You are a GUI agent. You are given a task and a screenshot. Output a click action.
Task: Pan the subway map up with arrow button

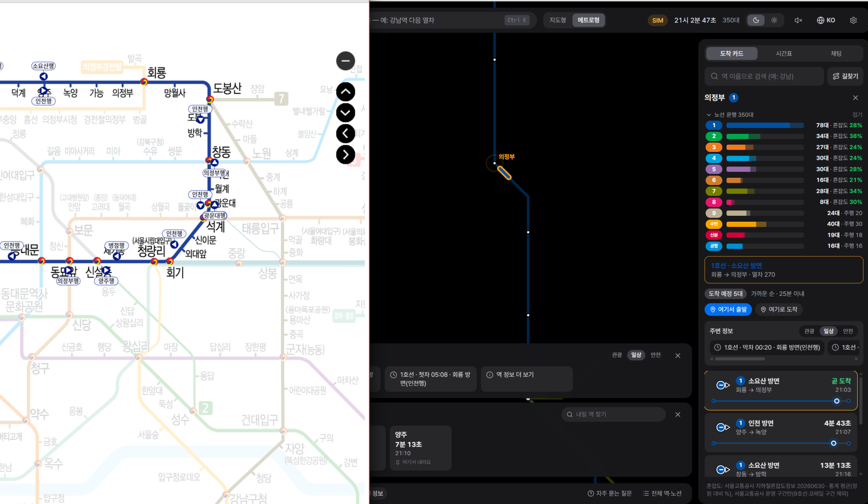pos(345,92)
